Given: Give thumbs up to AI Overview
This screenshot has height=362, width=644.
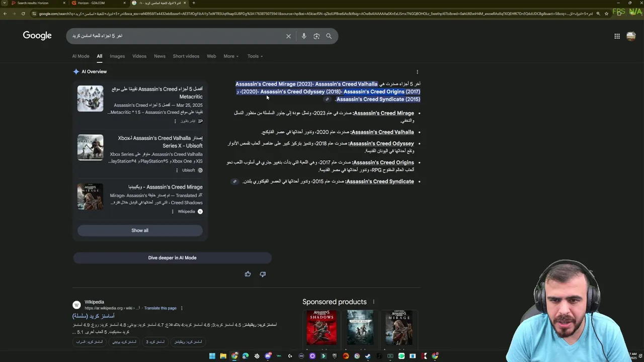Looking at the screenshot, I should coord(248,274).
